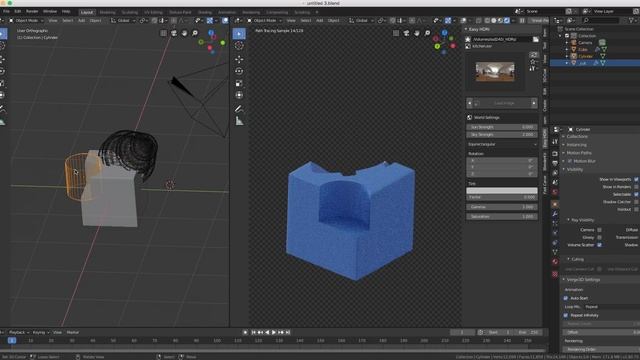The width and height of the screenshot is (640, 360).
Task: Switch to rendered shading mode in right viewport
Action: [x=507, y=20]
